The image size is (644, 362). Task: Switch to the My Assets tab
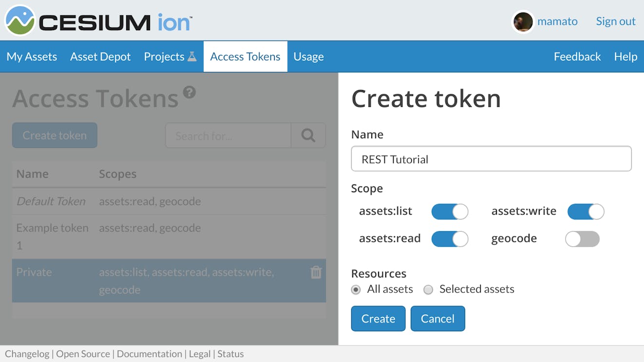click(x=31, y=56)
